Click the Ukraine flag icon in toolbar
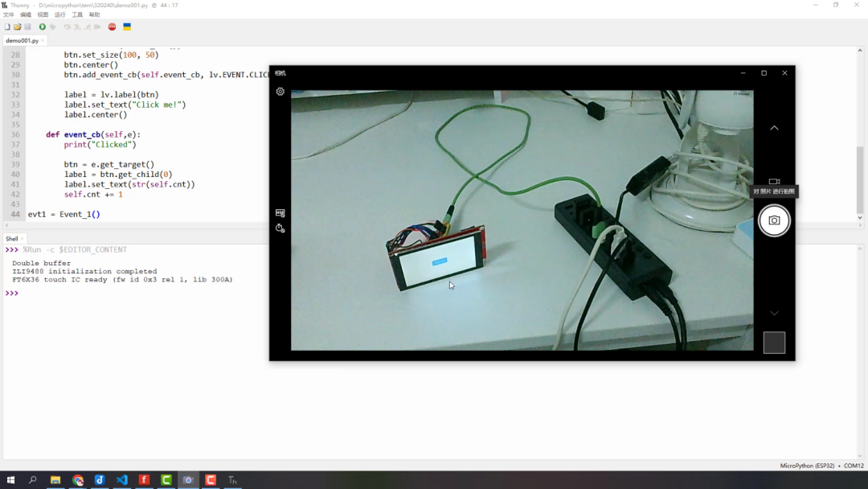Image resolution: width=868 pixels, height=489 pixels. [127, 27]
